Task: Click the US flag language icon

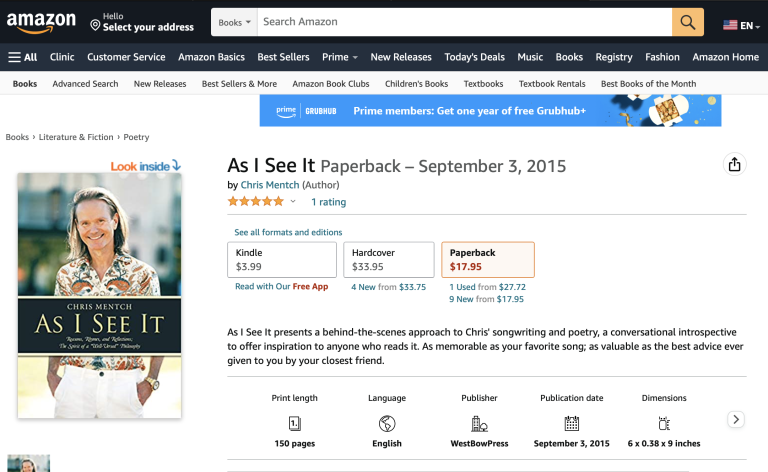Action: [x=730, y=25]
